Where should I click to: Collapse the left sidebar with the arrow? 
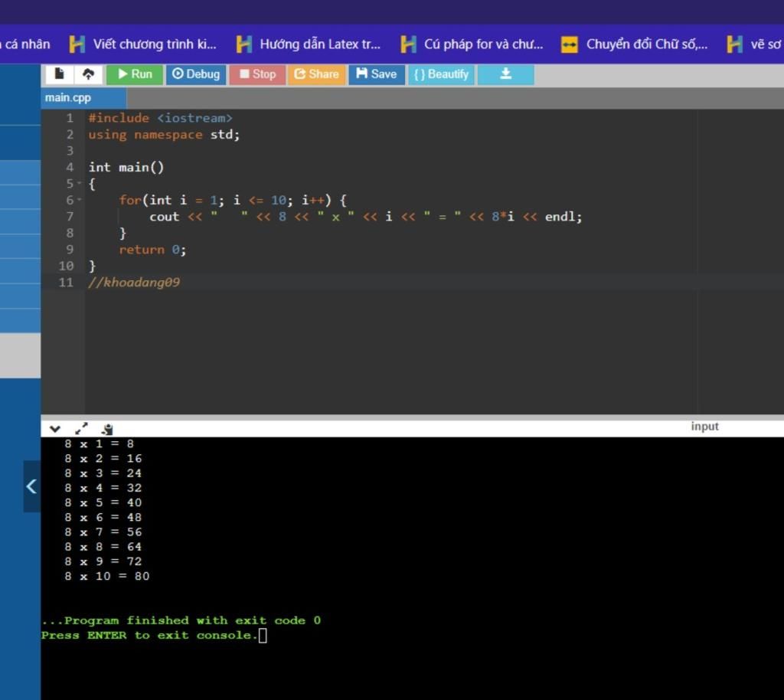[x=31, y=486]
